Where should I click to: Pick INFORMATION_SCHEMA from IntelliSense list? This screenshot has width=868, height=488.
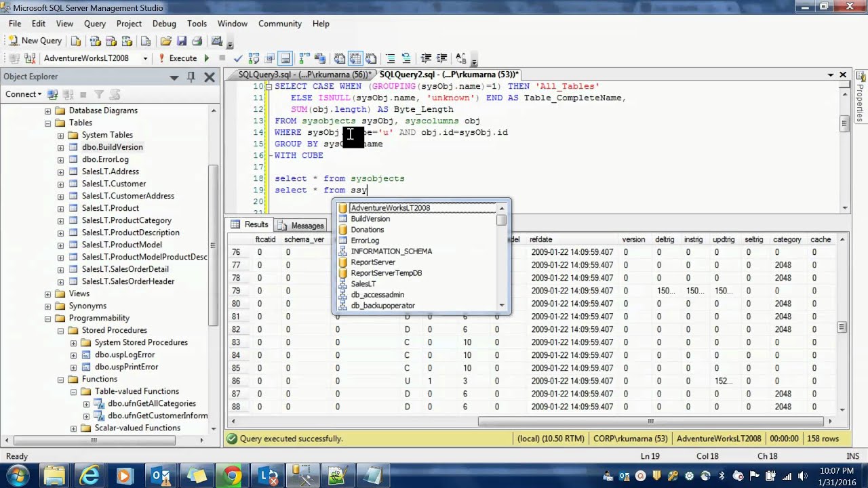(391, 251)
